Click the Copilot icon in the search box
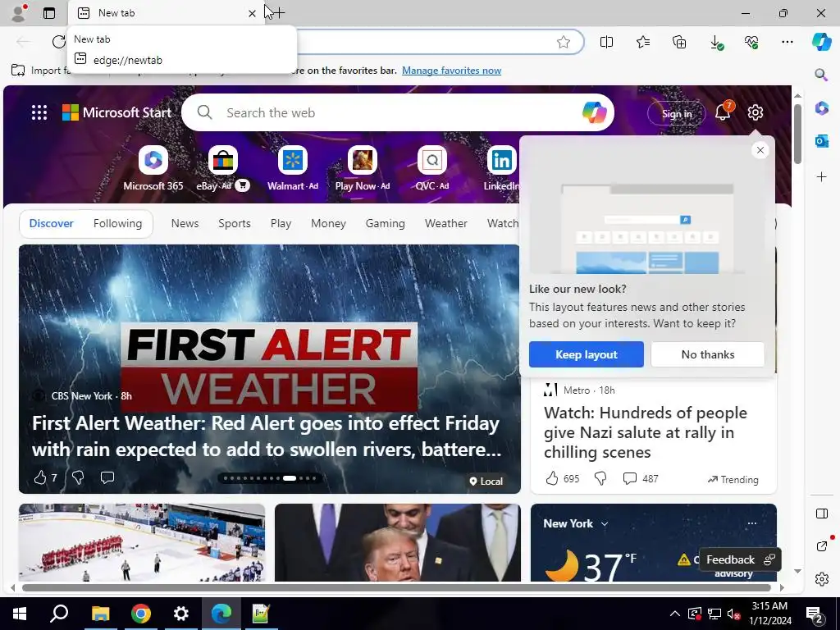The image size is (840, 630). (x=594, y=112)
